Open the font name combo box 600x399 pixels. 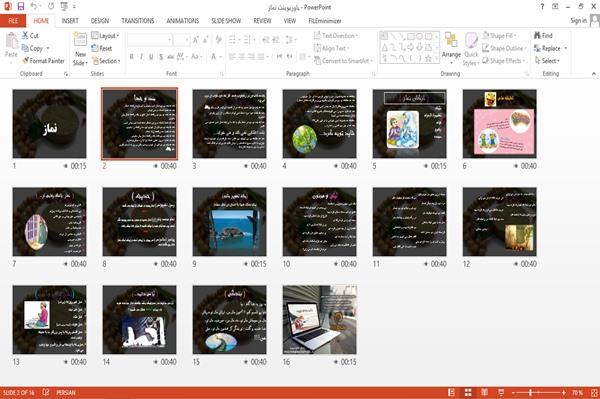point(150,39)
